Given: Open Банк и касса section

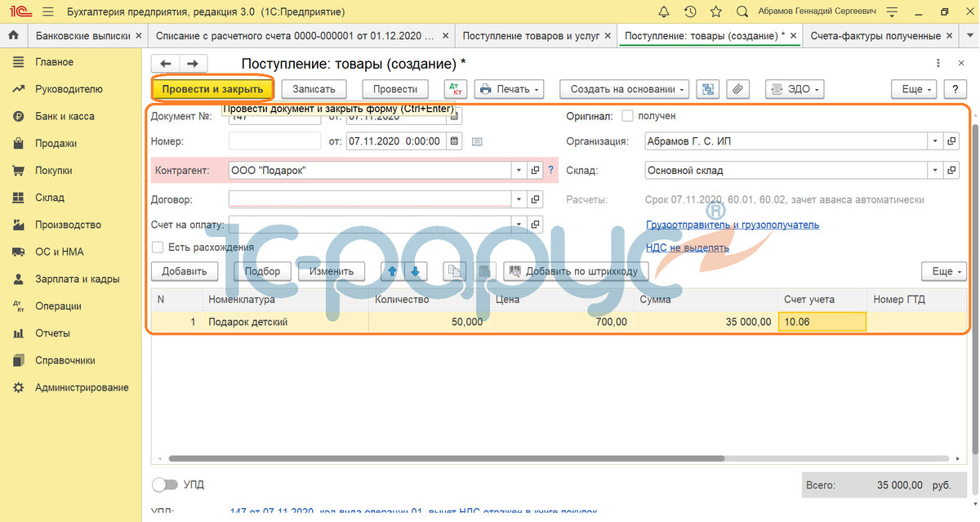Looking at the screenshot, I should (65, 116).
